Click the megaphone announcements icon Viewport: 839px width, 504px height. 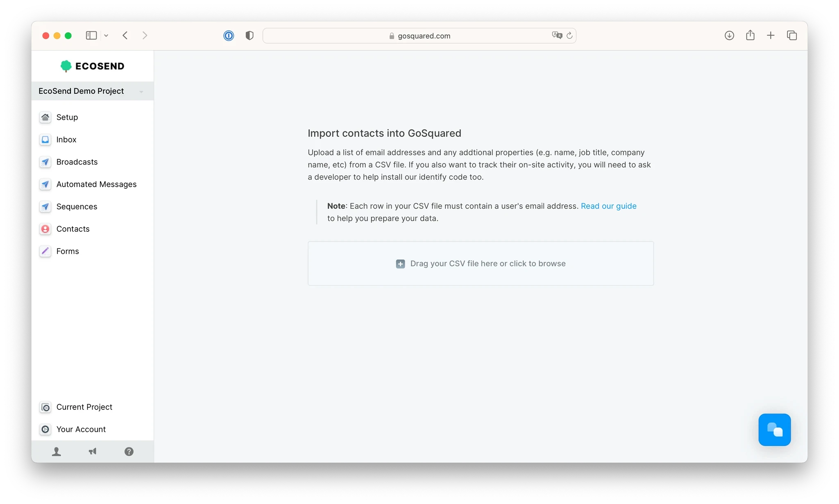tap(93, 451)
